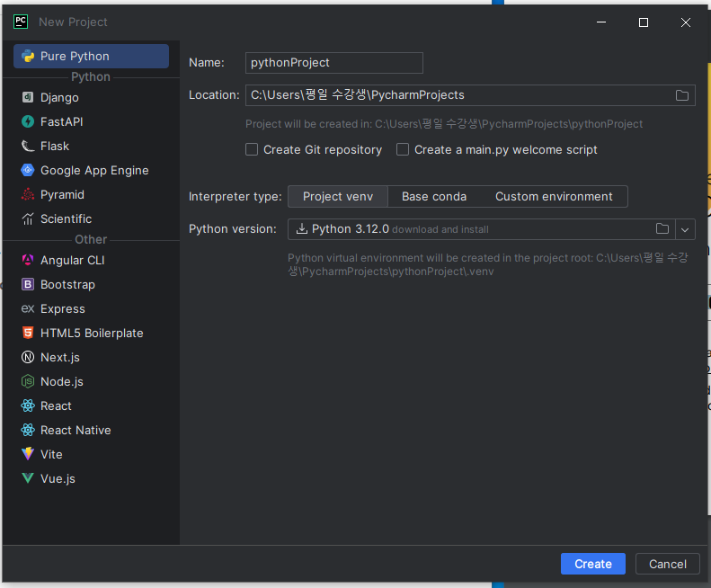Click the PyCharm logo in title bar
The height and width of the screenshot is (588, 711).
click(21, 22)
